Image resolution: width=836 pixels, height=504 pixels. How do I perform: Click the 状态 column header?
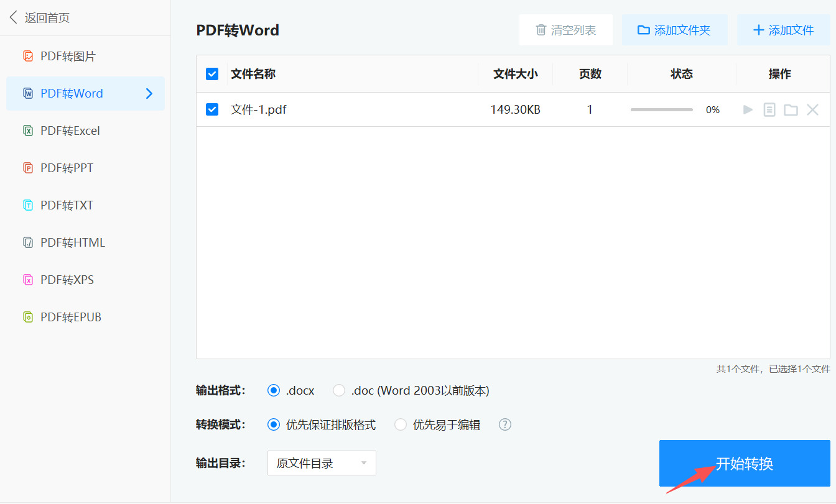[x=682, y=74]
